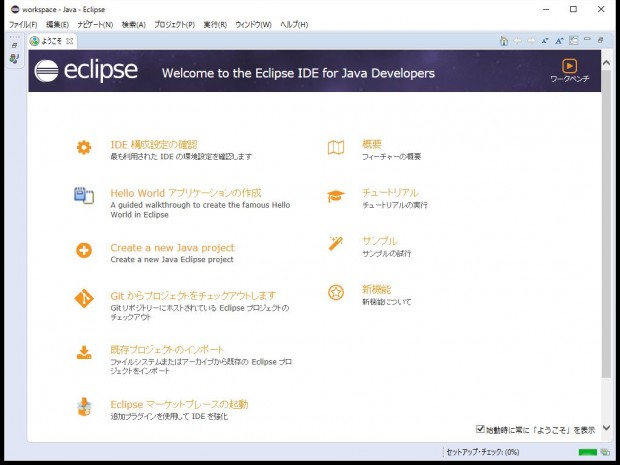This screenshot has height=465, width=620.
Task: Maximize the ようこそ view panel
Action: [600, 40]
